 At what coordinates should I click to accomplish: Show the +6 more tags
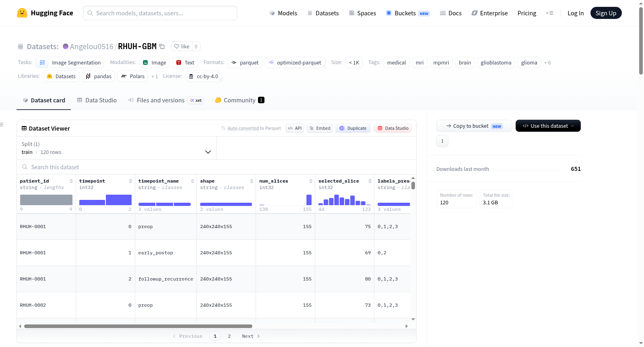point(547,62)
